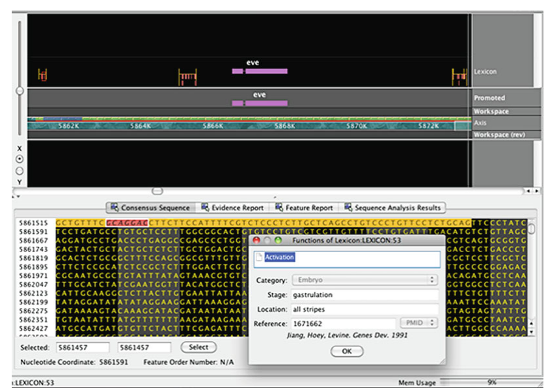Click the 5862K axis marker

(68, 126)
